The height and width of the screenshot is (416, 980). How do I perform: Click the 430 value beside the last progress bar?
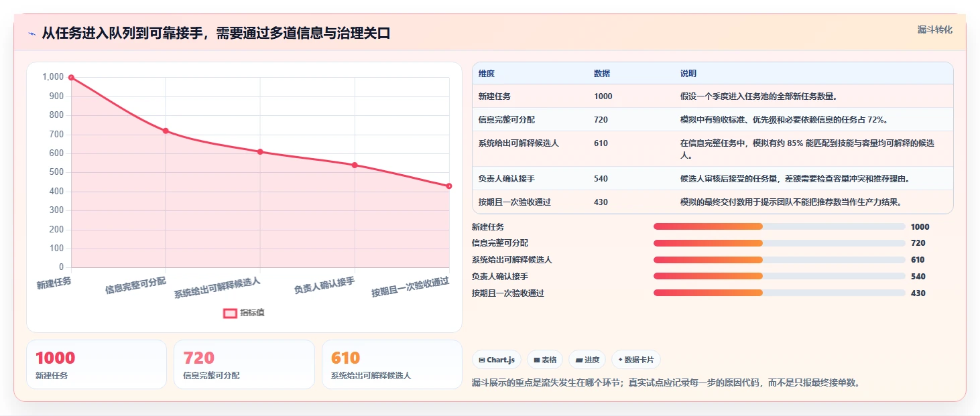(918, 293)
